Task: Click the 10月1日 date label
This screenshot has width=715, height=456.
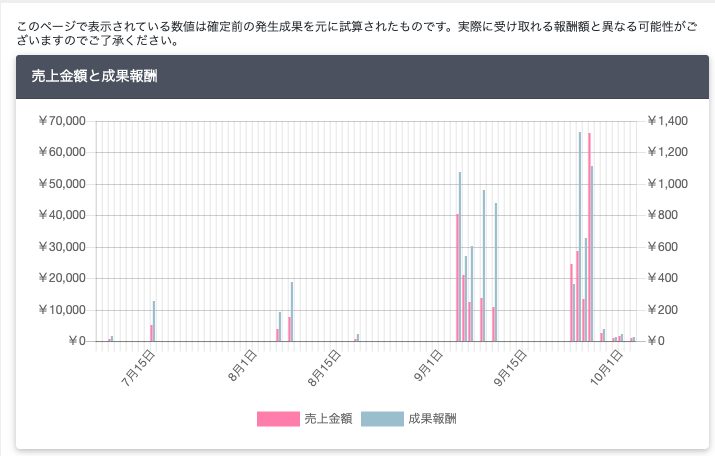Action: point(606,368)
